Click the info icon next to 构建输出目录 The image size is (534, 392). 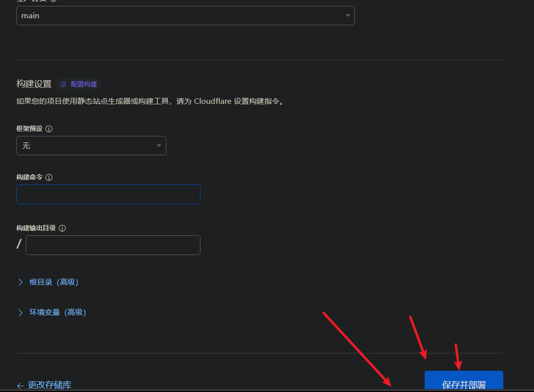coord(62,228)
